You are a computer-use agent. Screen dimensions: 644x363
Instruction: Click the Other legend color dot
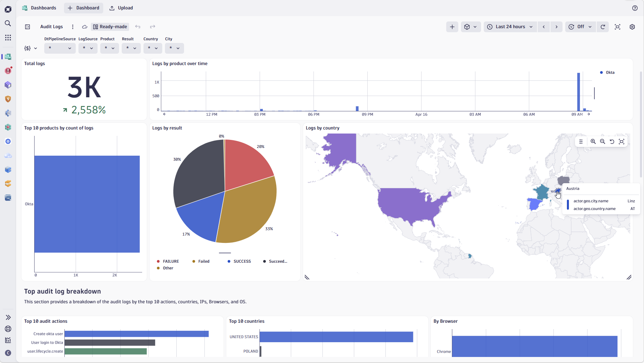158,268
